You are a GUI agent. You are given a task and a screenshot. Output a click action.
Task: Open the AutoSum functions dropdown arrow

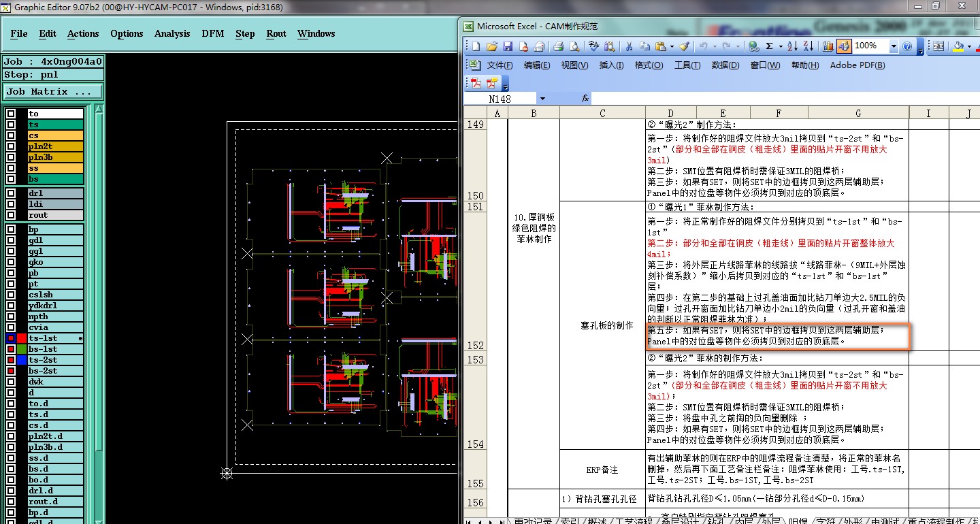[780, 46]
